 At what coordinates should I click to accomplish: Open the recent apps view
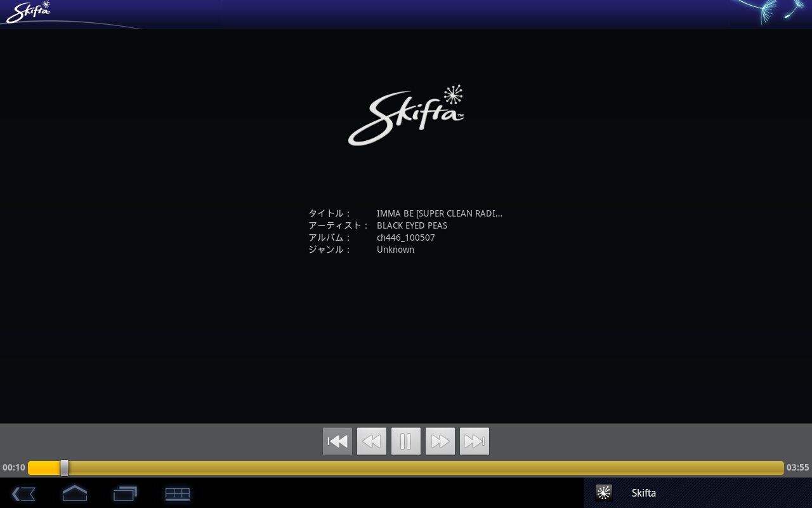coord(126,493)
